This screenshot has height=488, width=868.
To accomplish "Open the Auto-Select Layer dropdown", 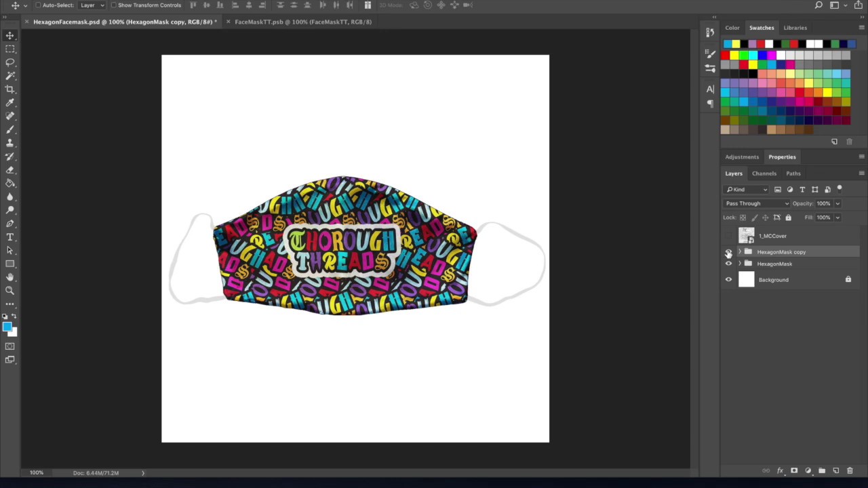I will point(92,5).
